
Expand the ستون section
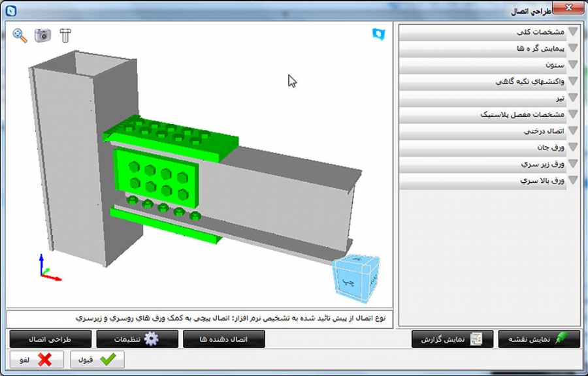(490, 65)
